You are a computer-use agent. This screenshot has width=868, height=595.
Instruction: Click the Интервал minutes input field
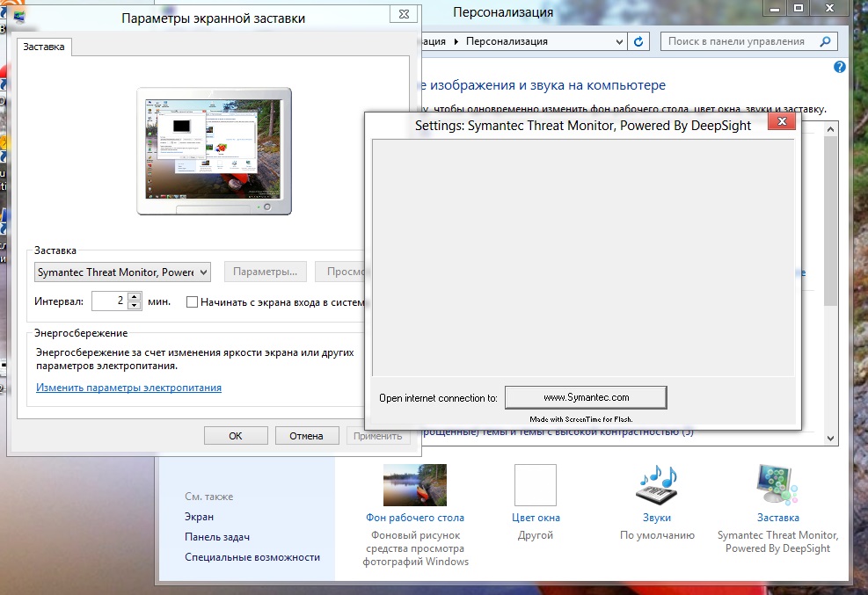(110, 301)
